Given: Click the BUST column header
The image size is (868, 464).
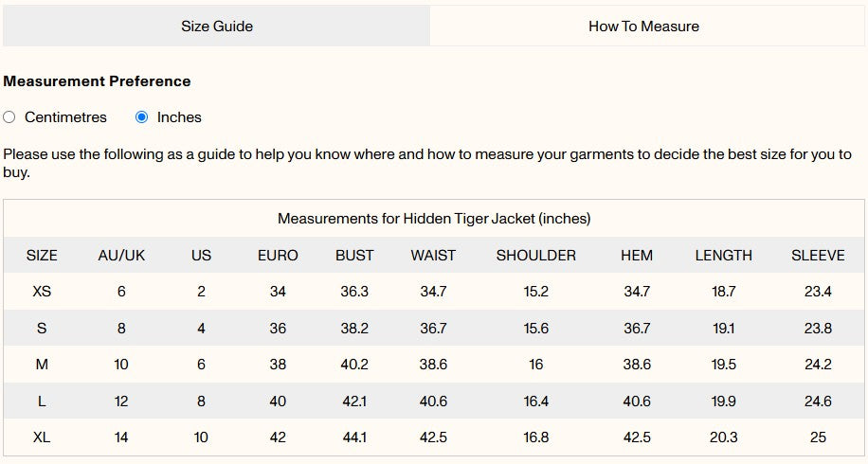Looking at the screenshot, I should 354,256.
